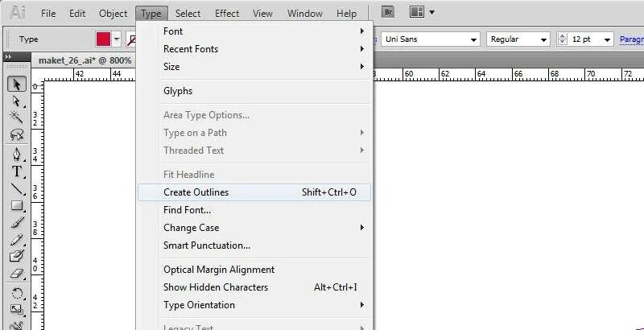Image resolution: width=644 pixels, height=330 pixels.
Task: Open Adobe Bridge via Br icon
Action: point(388,13)
